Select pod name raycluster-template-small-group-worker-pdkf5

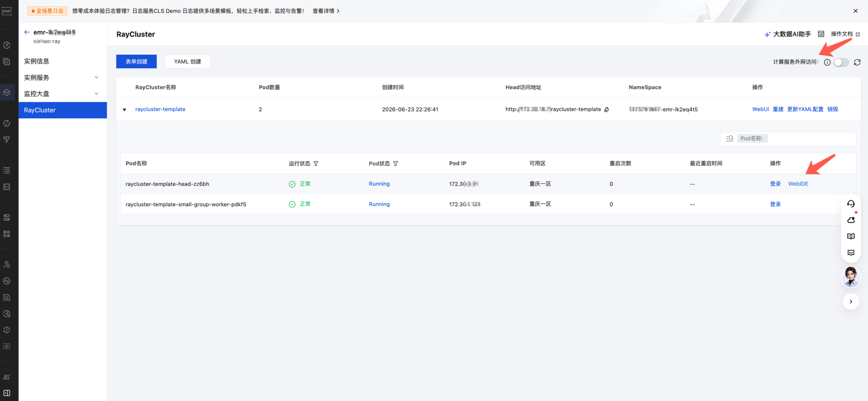pyautogui.click(x=186, y=204)
